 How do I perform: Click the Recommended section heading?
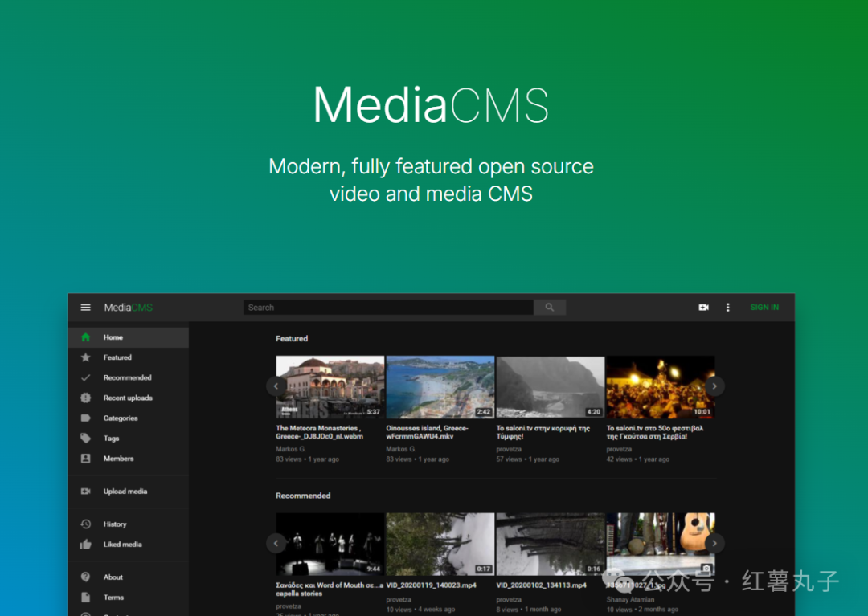pos(303,496)
